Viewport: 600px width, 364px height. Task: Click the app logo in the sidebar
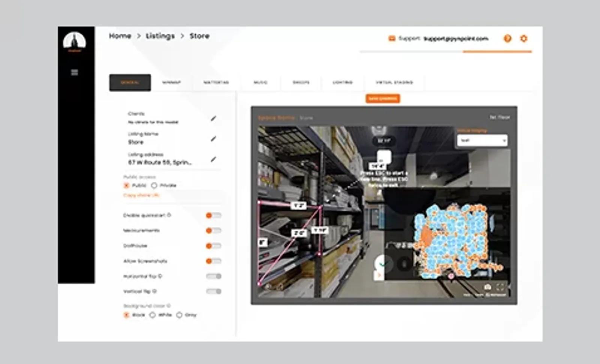click(74, 41)
